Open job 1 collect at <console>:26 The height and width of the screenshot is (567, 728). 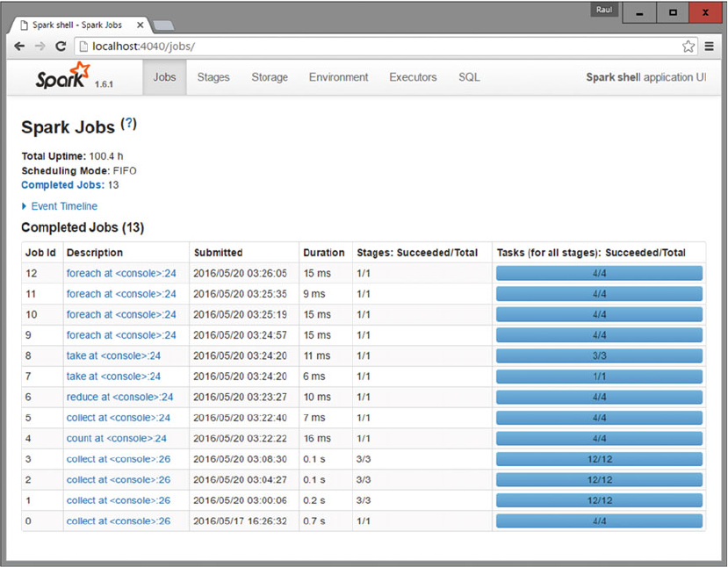pyautogui.click(x=119, y=500)
